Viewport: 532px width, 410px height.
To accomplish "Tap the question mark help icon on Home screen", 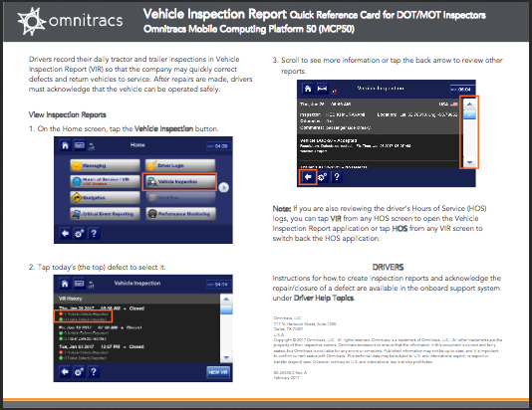I will coord(94,234).
